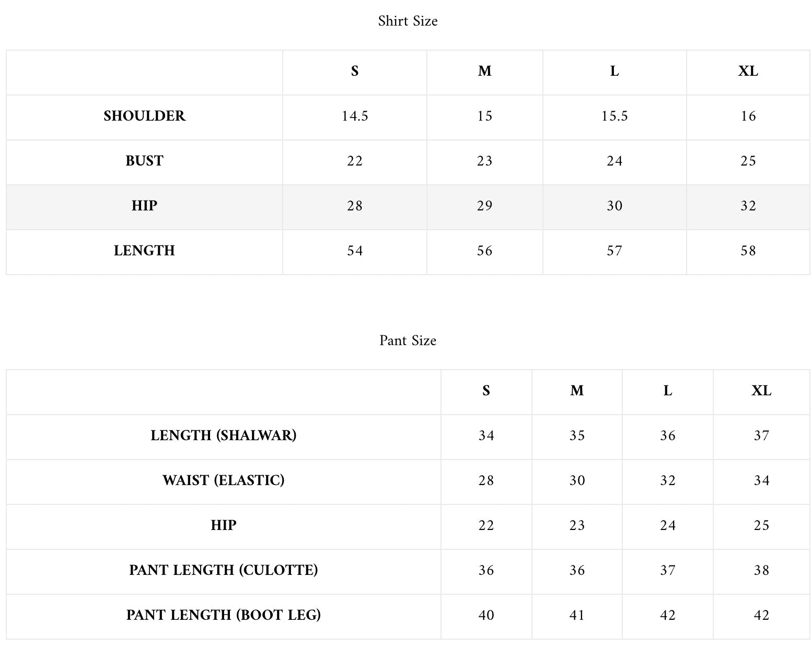Click the XL column header in shirt table

point(748,71)
